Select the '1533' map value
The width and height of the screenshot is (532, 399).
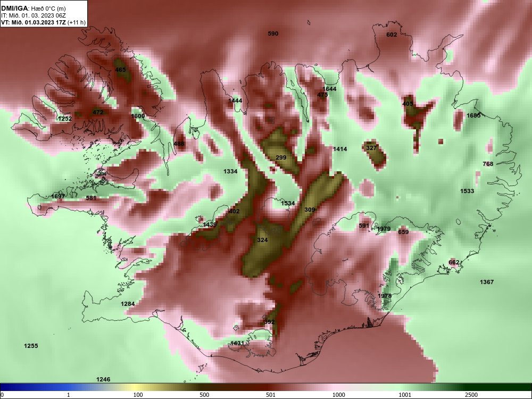[467, 192]
